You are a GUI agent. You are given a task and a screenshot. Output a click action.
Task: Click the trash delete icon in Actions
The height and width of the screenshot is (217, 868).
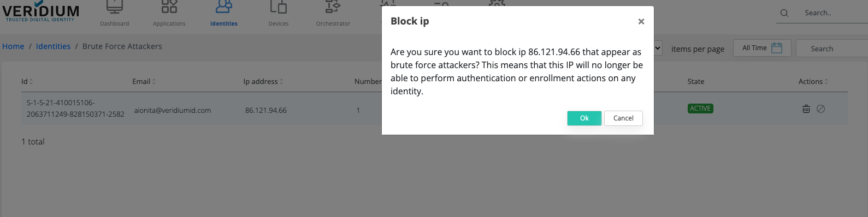[x=806, y=109]
